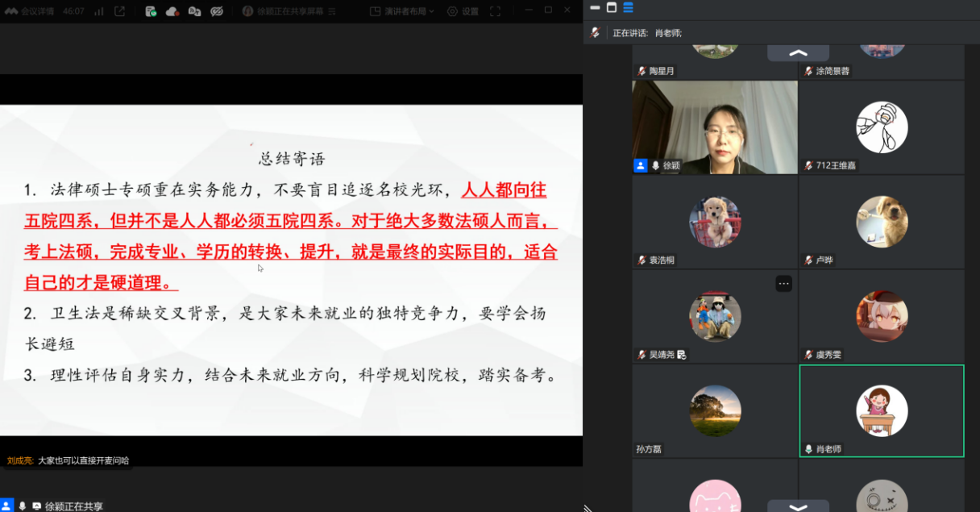The height and width of the screenshot is (512, 980).
Task: Click the 总结寄语 slide heading
Action: (x=292, y=158)
